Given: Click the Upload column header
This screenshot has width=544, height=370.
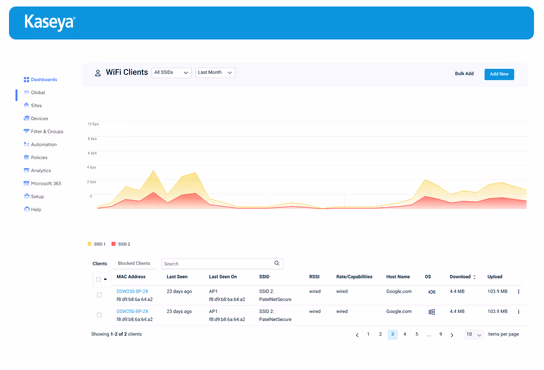Looking at the screenshot, I should point(495,277).
